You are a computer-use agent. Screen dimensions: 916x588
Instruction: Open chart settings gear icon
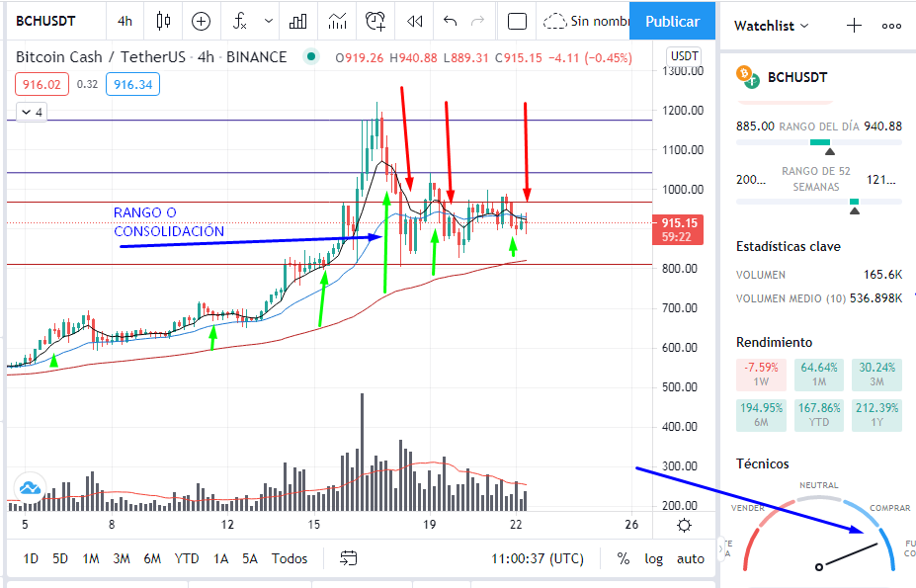[684, 525]
